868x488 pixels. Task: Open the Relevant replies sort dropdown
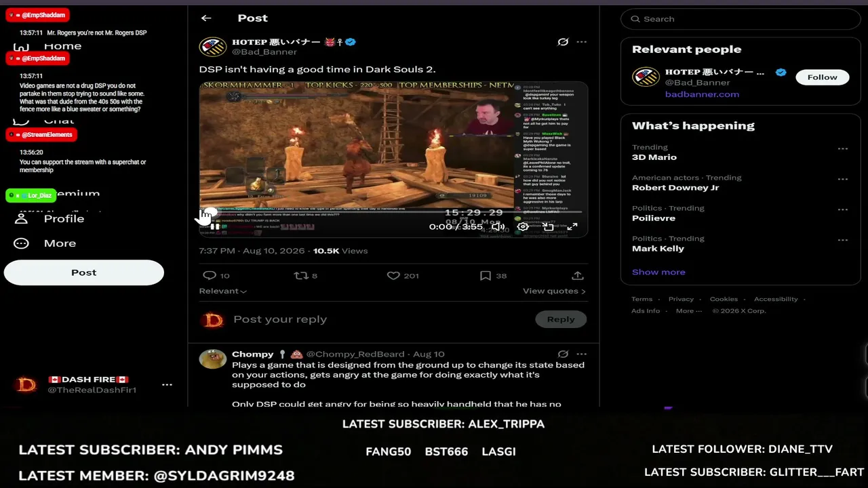[223, 291]
